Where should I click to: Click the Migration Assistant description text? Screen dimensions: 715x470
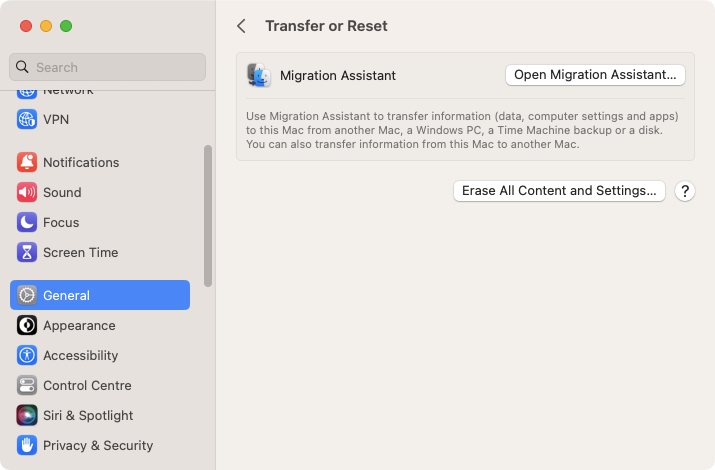click(x=462, y=130)
